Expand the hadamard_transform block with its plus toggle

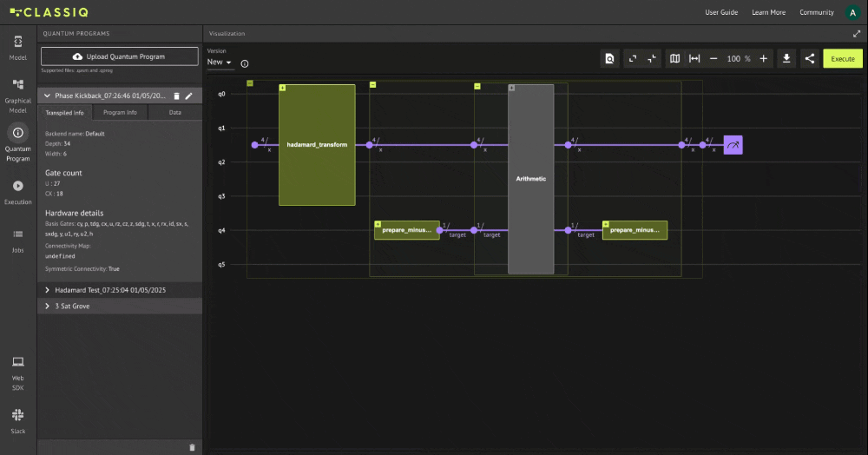(x=283, y=89)
